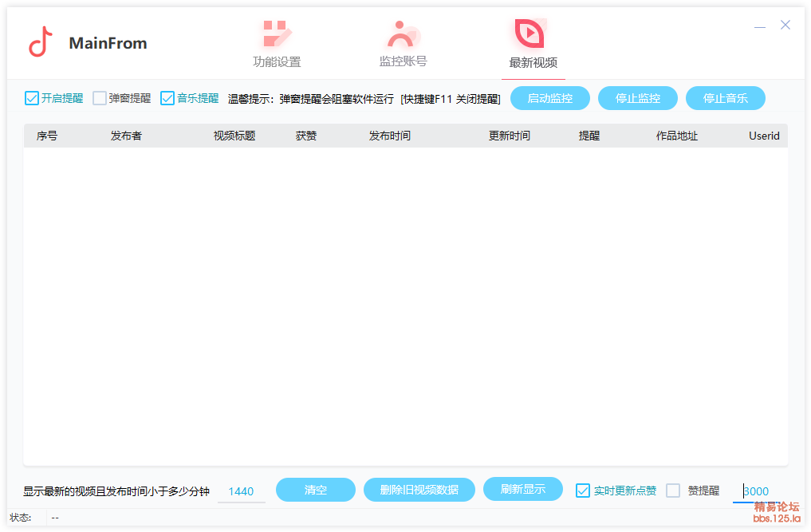The width and height of the screenshot is (811, 532).
Task: Toggle the 开启提醒 checkbox
Action: pos(32,99)
